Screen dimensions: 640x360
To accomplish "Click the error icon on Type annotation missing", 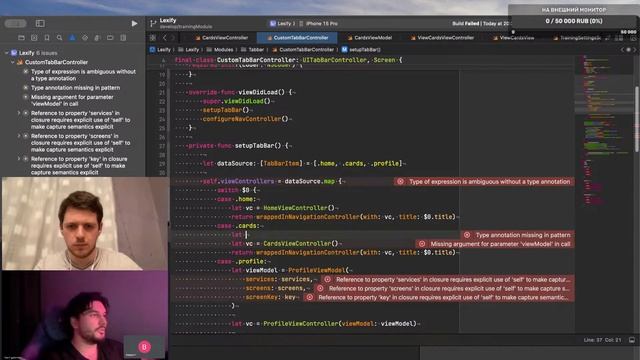I will coord(467,235).
